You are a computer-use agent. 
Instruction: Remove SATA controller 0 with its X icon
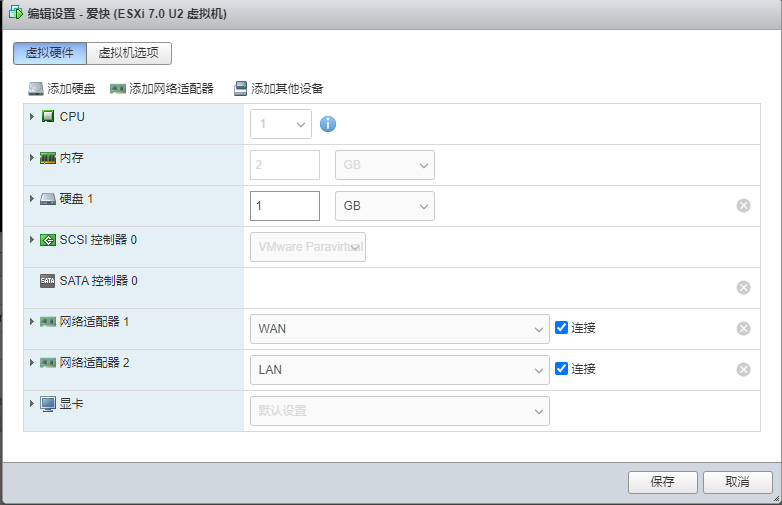tap(743, 288)
